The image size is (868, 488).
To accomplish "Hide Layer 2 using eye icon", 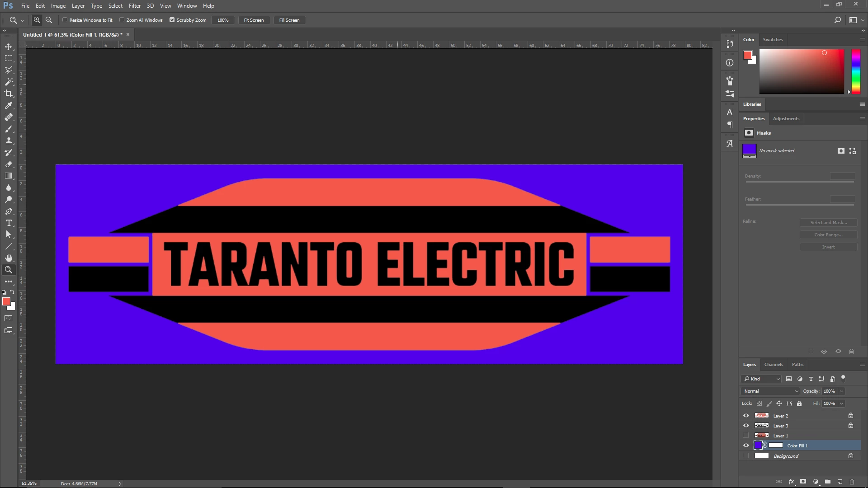I will click(x=746, y=416).
